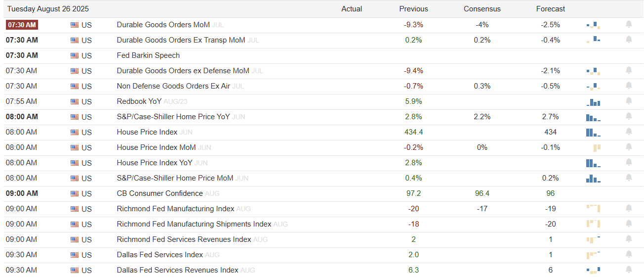
Task: Toggle notification bell for Dallas Fed Services Revenues Index
Action: click(629, 270)
